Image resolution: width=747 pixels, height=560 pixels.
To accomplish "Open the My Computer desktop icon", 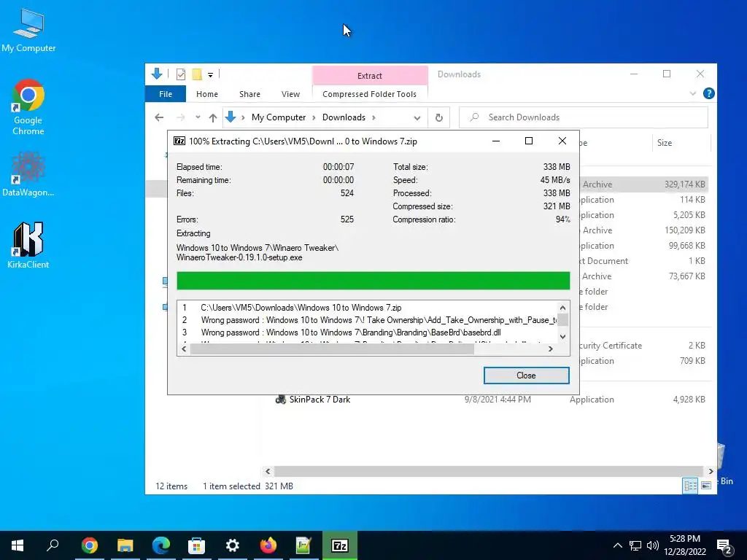I will tap(28, 31).
